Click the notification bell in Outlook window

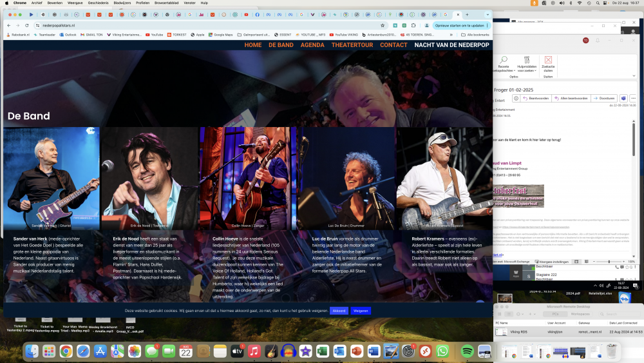click(x=598, y=40)
